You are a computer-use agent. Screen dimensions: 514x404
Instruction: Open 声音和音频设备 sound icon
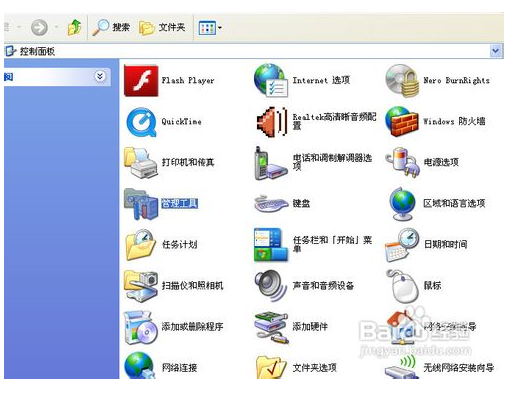(271, 286)
